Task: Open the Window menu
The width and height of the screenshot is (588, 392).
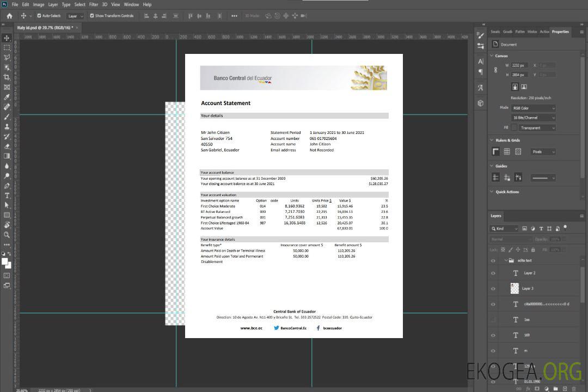Action: (131, 4)
